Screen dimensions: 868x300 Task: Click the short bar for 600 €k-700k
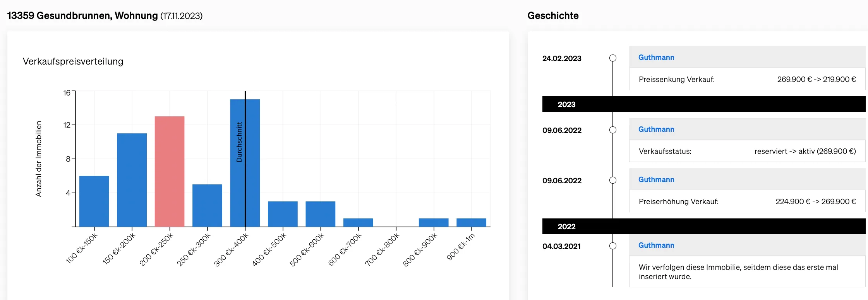coord(358,223)
